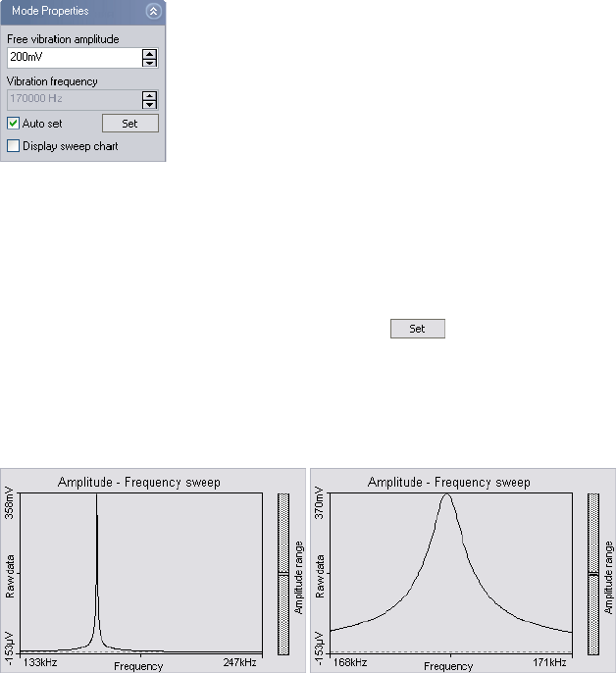Edit the Free vibration amplitude field
The image size is (616, 673).
pyautogui.click(x=75, y=58)
